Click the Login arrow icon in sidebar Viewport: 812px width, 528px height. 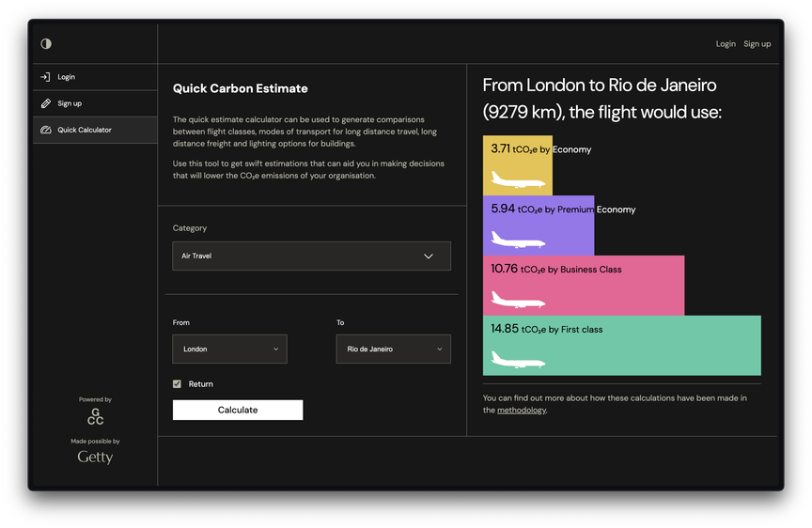click(45, 77)
